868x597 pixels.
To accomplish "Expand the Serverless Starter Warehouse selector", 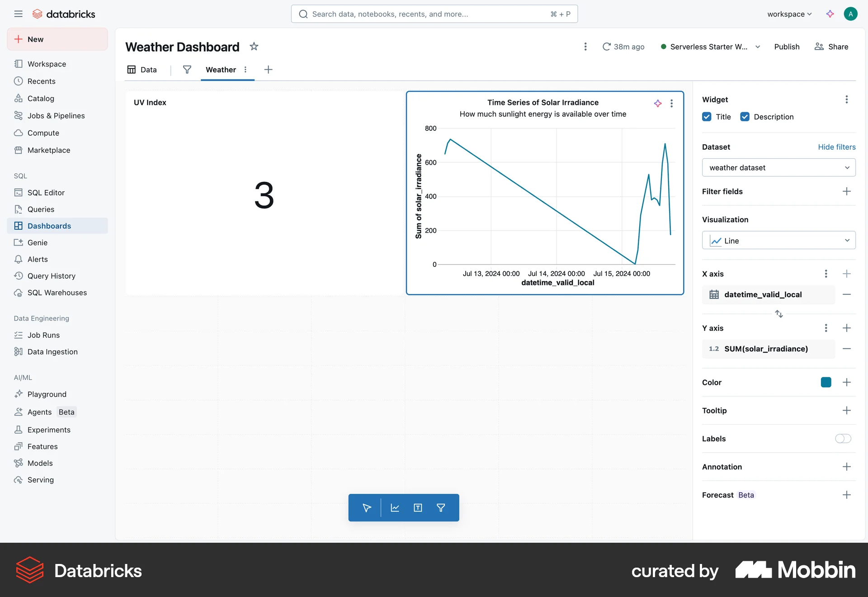I will pyautogui.click(x=758, y=47).
